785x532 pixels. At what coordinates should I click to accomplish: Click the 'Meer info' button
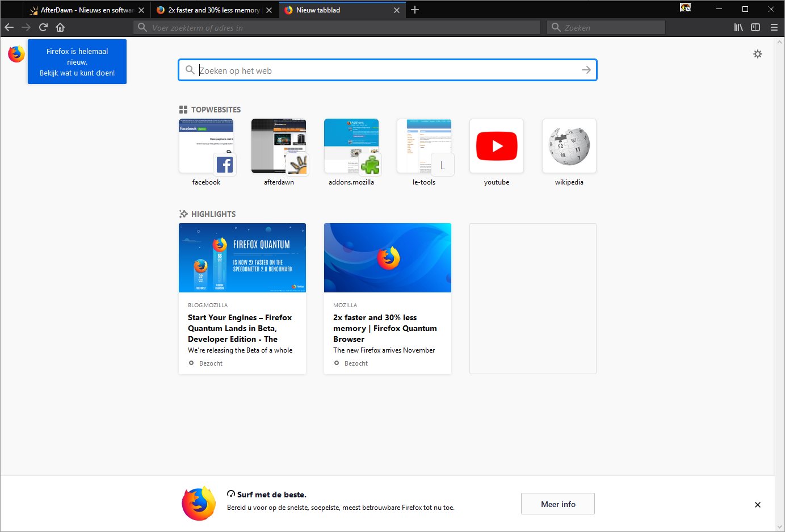pyautogui.click(x=558, y=504)
